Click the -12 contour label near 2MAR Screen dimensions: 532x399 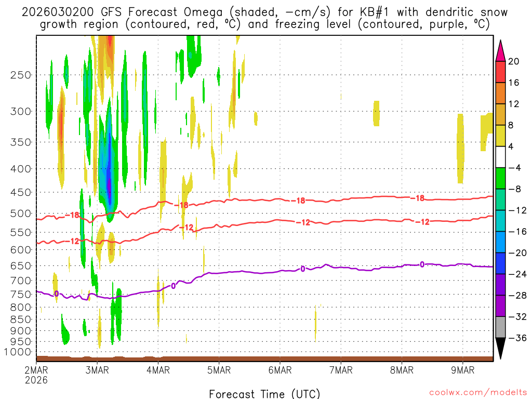(72, 241)
